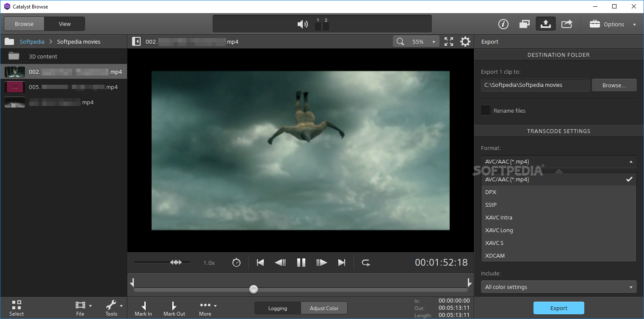This screenshot has width=644, height=319.
Task: Open the All color settings dropdown
Action: tap(558, 287)
